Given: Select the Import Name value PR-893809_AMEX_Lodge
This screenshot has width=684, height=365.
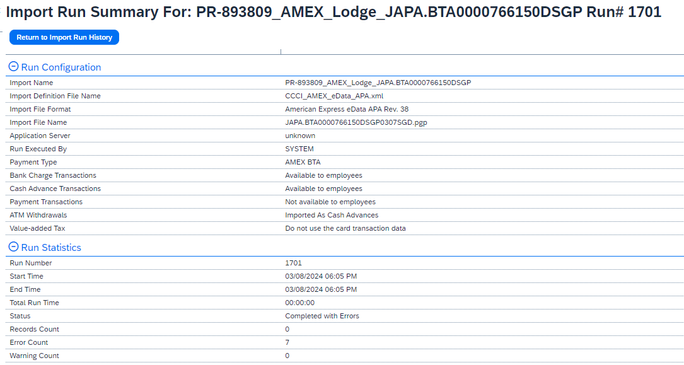Looking at the screenshot, I should click(378, 83).
